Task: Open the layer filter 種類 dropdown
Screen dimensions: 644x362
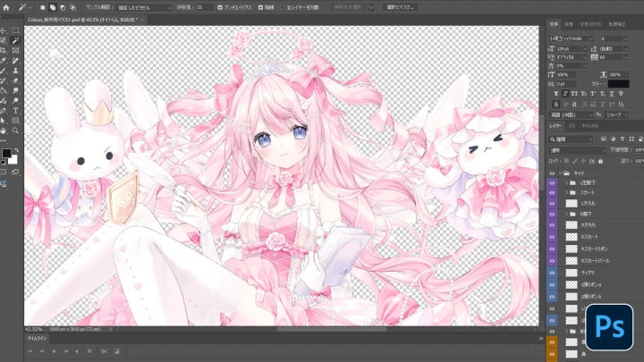Action: pyautogui.click(x=571, y=139)
